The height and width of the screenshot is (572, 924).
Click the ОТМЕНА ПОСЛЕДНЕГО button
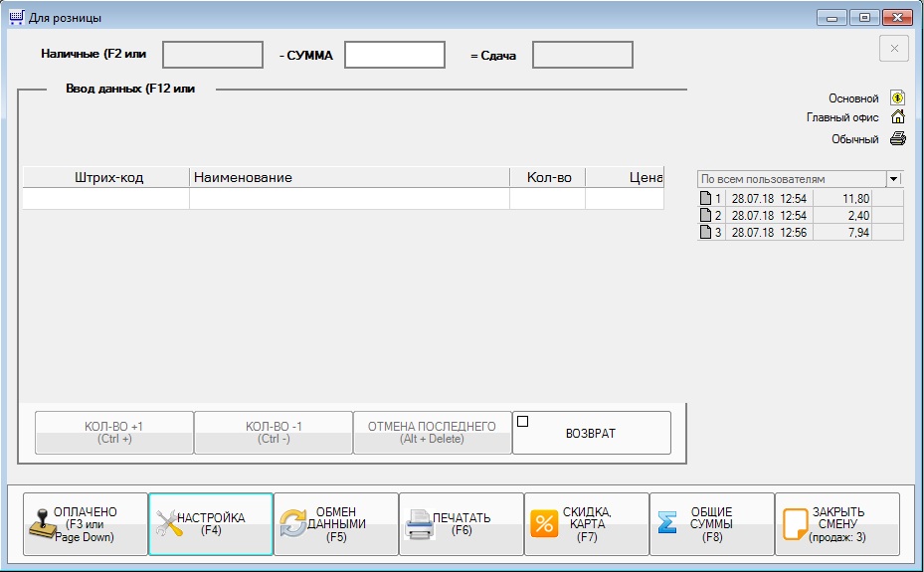[x=432, y=433]
